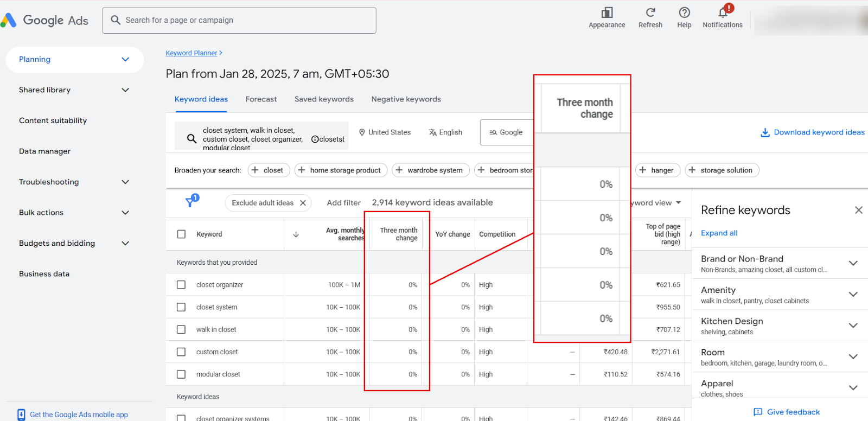Add 'wardrobe system' suggestion

point(431,170)
